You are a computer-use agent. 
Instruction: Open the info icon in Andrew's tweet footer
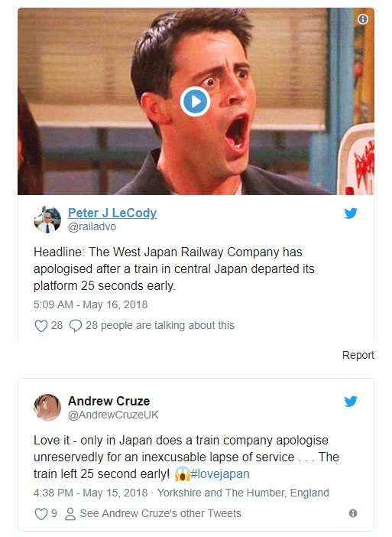(x=353, y=513)
